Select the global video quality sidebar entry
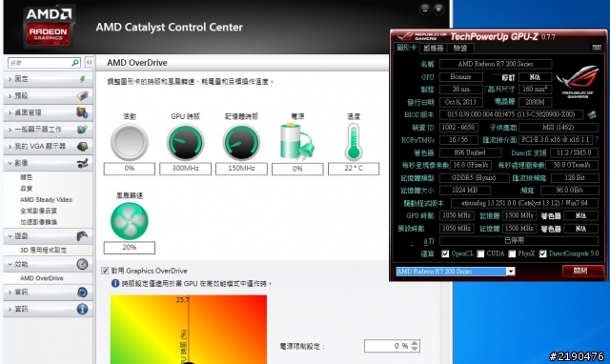This screenshot has width=610, height=364. pyautogui.click(x=38, y=211)
